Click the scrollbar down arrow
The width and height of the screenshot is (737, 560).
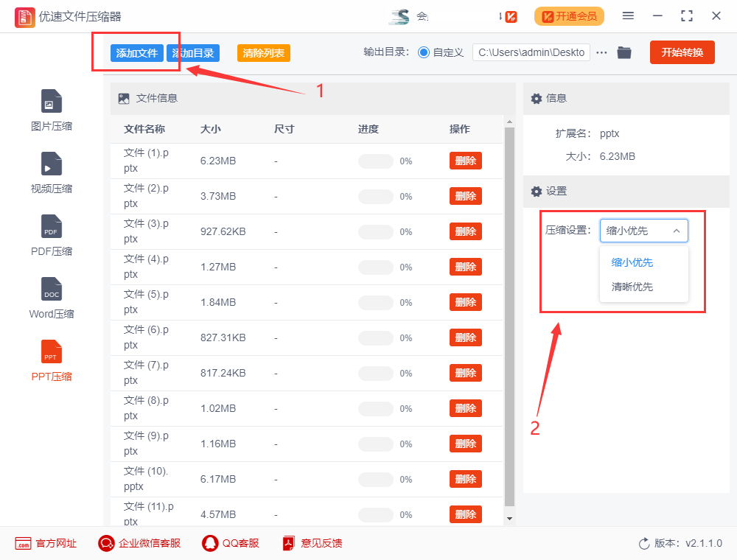[x=509, y=519]
